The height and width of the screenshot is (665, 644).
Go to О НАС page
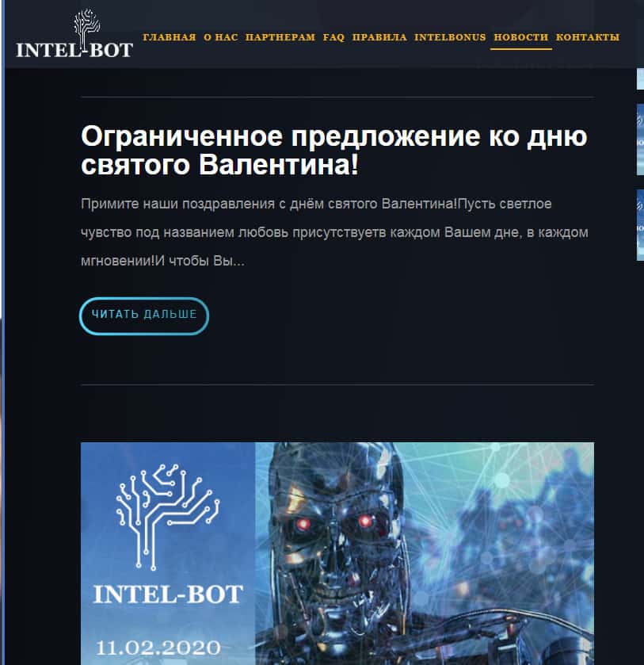click(221, 37)
